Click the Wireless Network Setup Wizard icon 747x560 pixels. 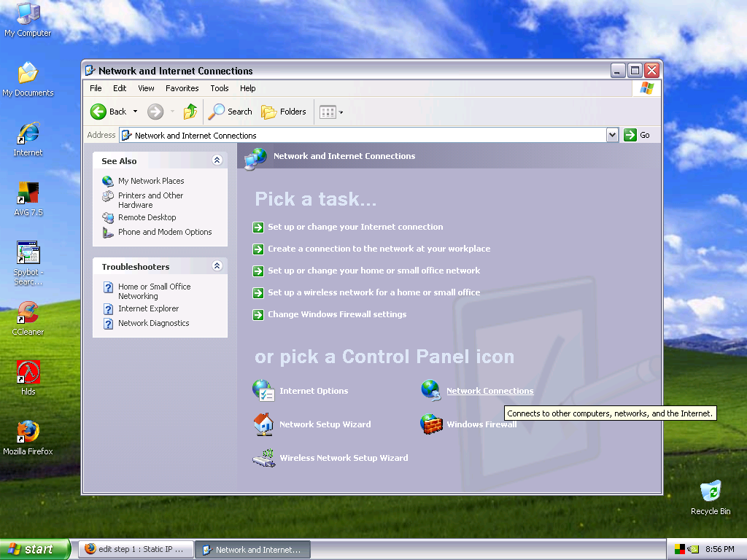(263, 458)
